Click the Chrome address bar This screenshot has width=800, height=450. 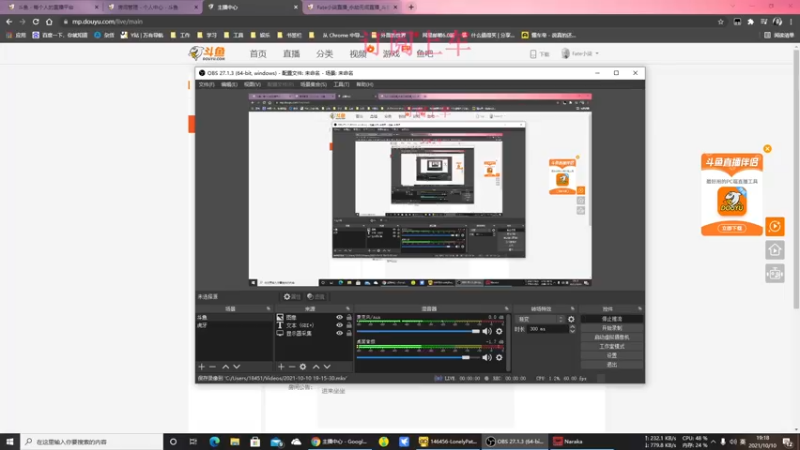388,21
